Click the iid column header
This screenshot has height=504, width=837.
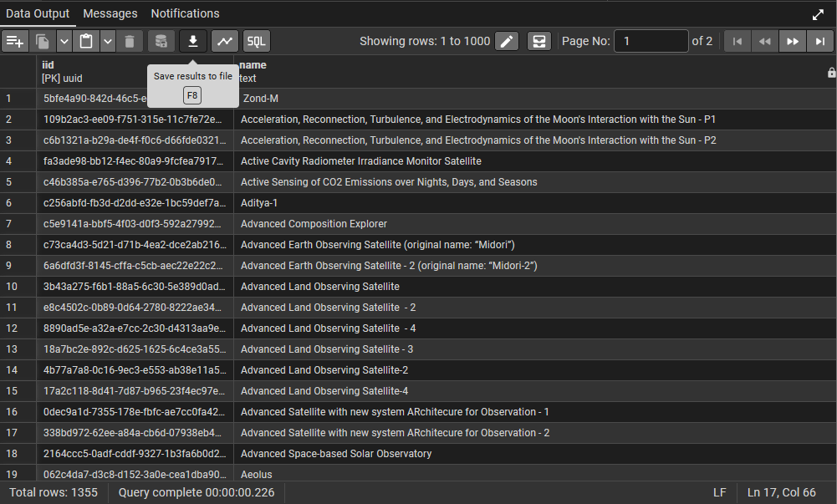pyautogui.click(x=135, y=72)
